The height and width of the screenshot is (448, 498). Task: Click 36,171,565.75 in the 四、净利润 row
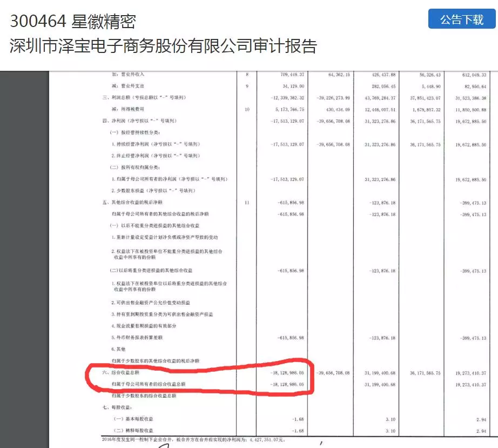coord(425,122)
